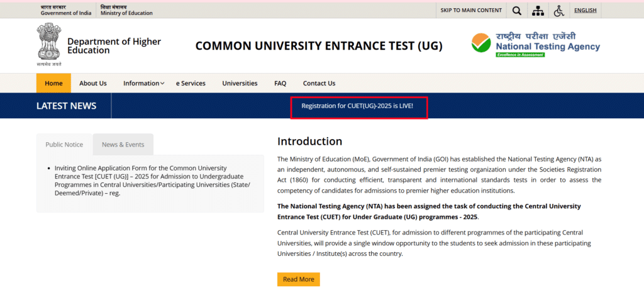Open the Government of India link
The image size is (644, 295).
coord(65,10)
